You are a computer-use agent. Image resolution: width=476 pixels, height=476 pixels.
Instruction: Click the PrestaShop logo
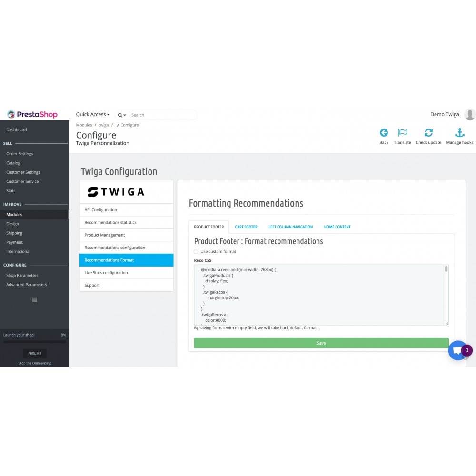pyautogui.click(x=32, y=114)
